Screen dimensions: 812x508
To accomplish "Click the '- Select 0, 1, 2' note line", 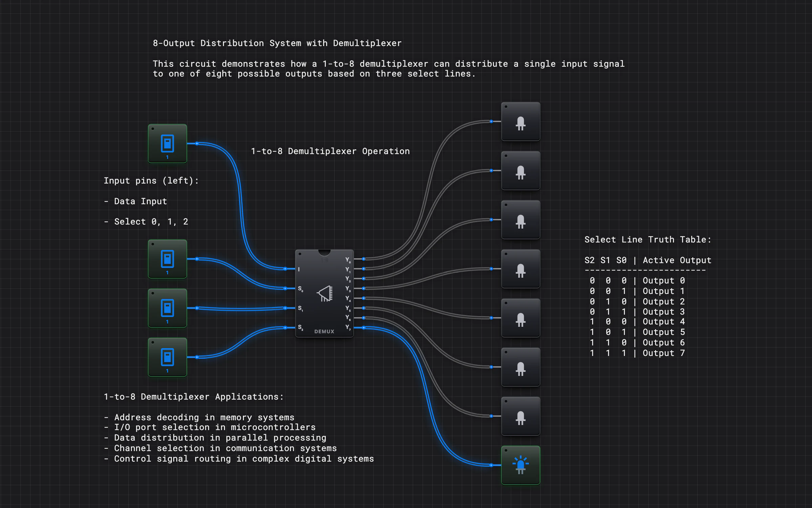I will [146, 222].
